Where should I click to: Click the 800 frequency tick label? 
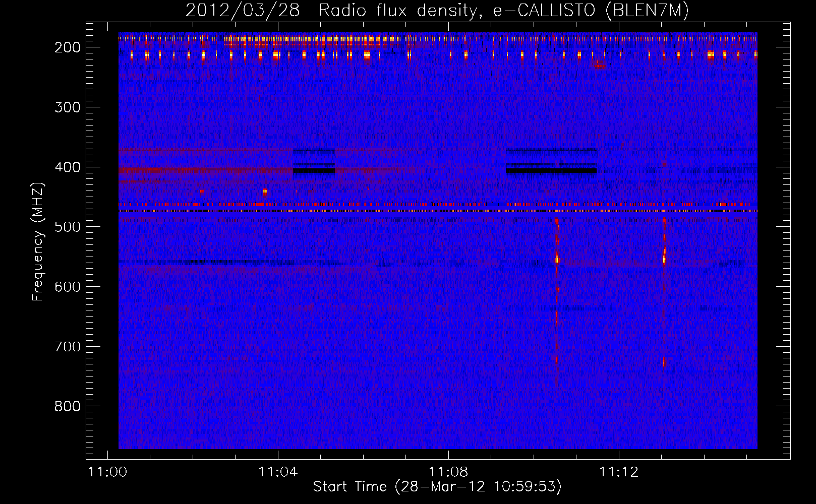[68, 406]
